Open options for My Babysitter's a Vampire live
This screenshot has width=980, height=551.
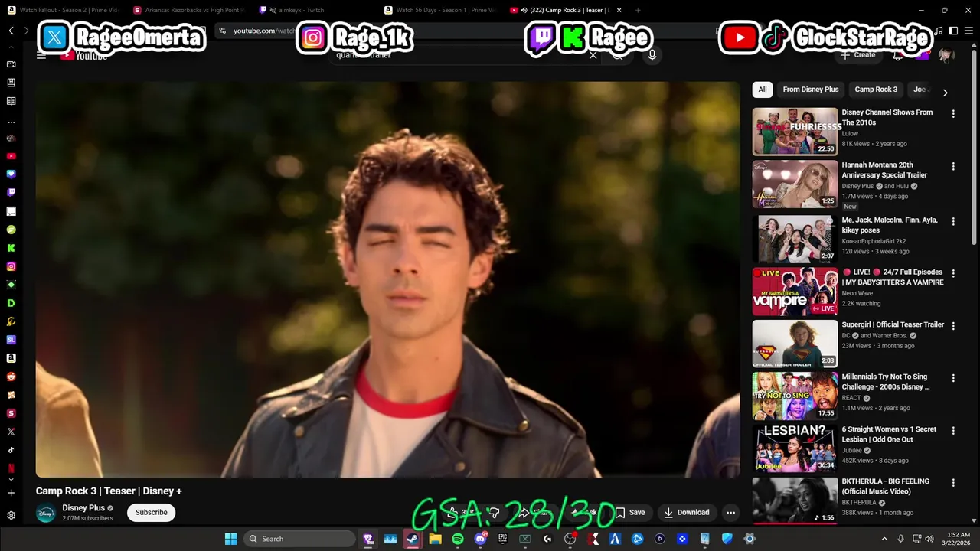[953, 273]
